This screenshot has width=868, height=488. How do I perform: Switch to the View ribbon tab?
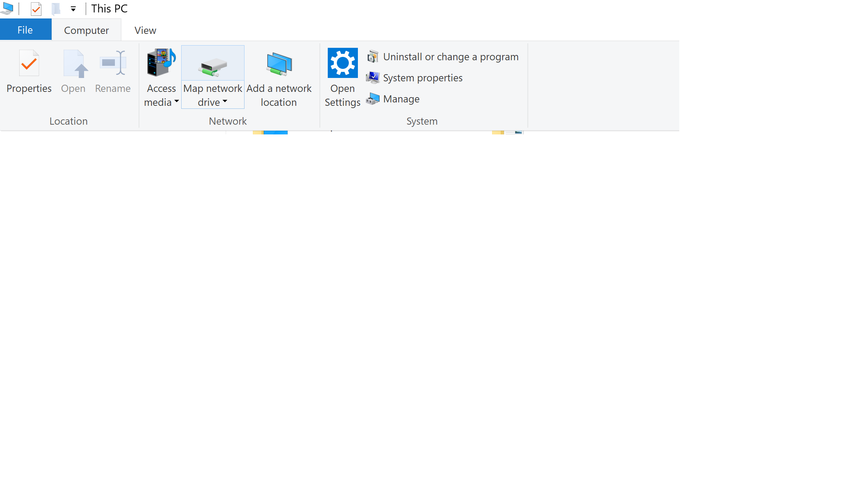pos(145,30)
